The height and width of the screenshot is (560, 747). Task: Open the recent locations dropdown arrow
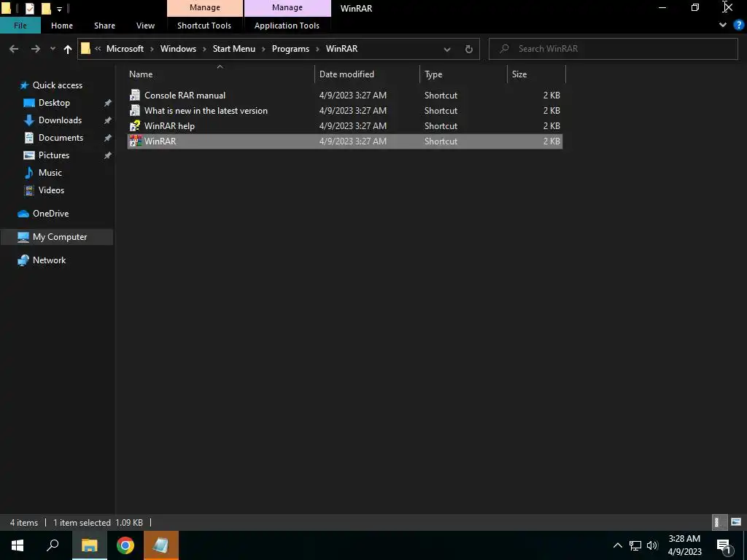[x=53, y=49]
